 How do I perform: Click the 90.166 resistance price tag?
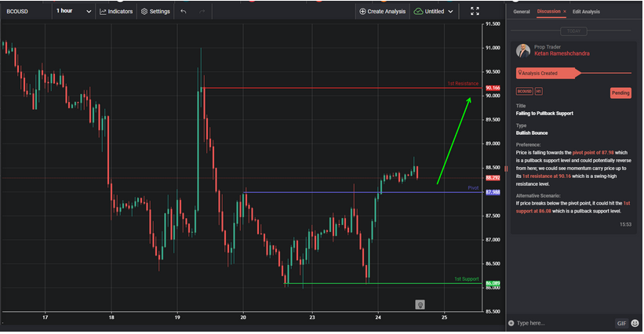[493, 89]
